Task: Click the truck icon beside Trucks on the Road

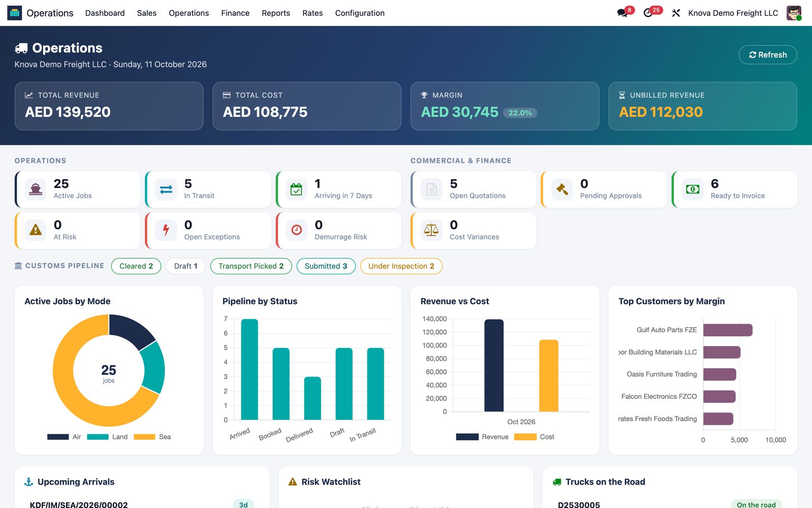Action: coord(557,482)
